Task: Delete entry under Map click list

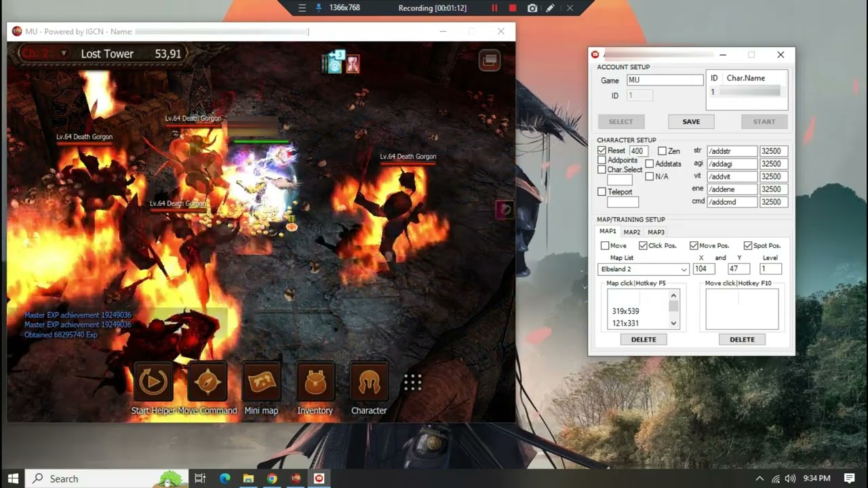Action: (644, 340)
